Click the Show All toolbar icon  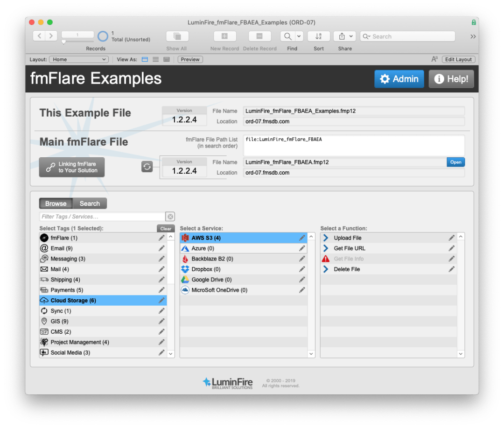tap(177, 36)
